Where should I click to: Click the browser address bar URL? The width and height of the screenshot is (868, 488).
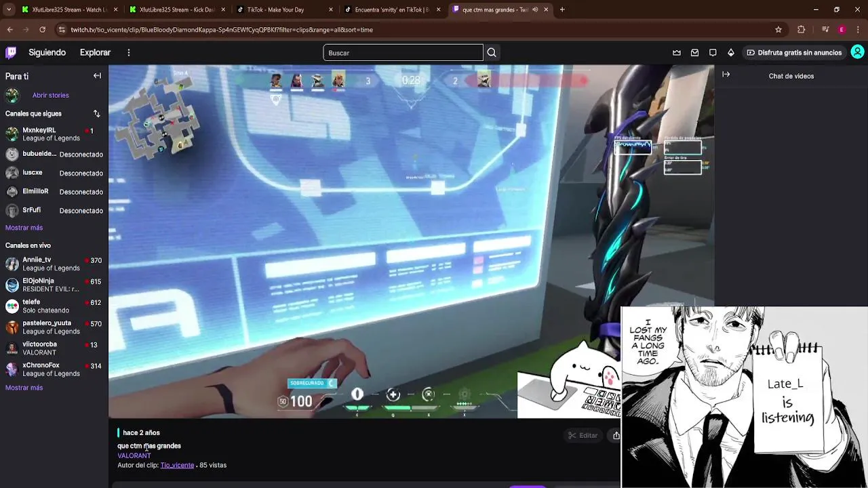[x=222, y=30]
